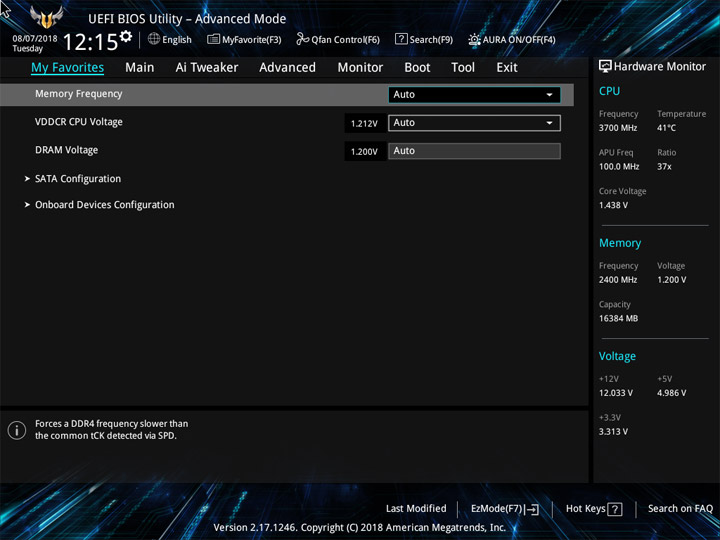This screenshot has height=540, width=720.
Task: Select English language option
Action: pos(177,40)
